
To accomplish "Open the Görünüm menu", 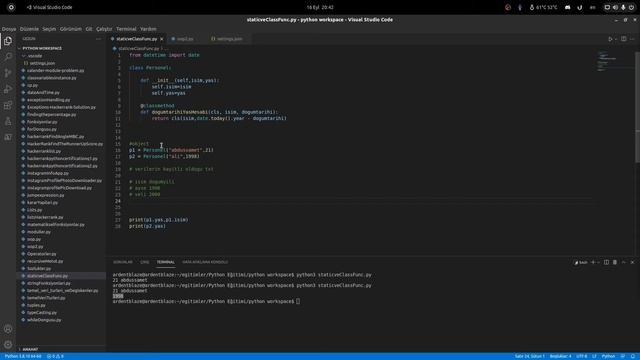I will click(71, 29).
